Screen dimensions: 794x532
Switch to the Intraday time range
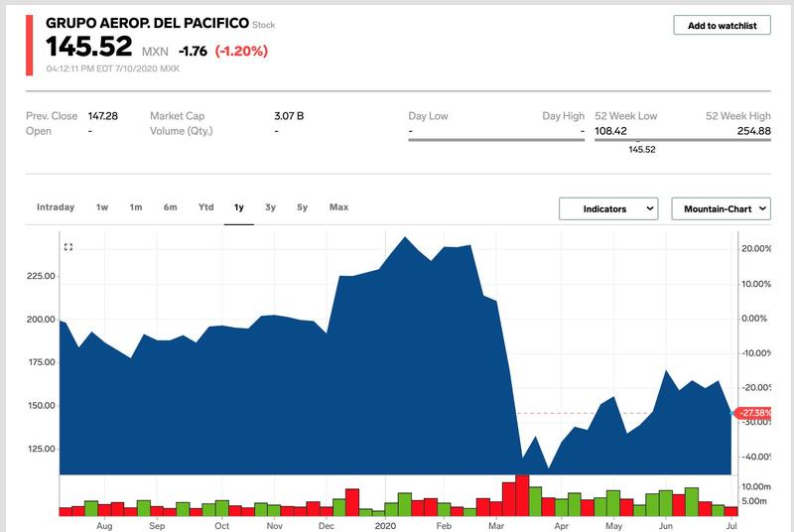tap(56, 207)
